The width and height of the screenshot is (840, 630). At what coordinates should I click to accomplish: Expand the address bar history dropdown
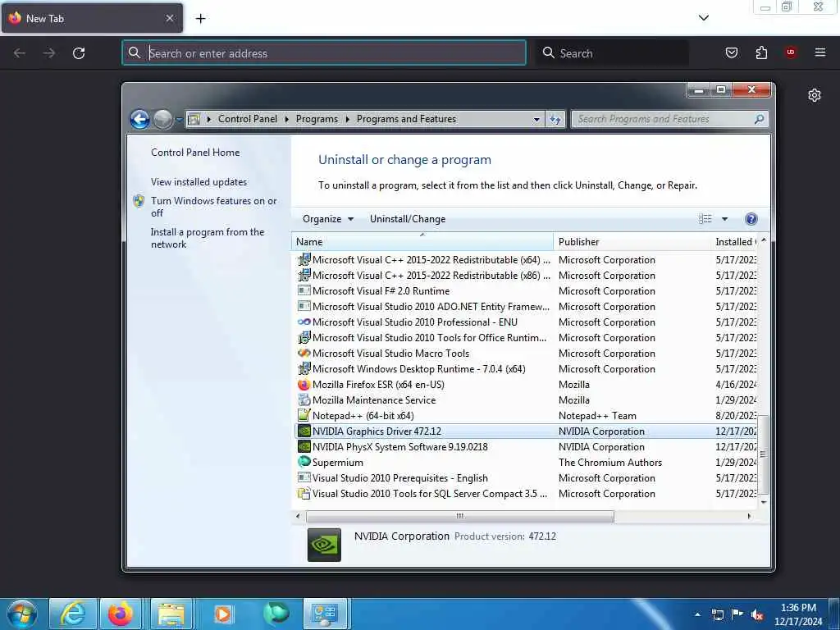coord(536,120)
